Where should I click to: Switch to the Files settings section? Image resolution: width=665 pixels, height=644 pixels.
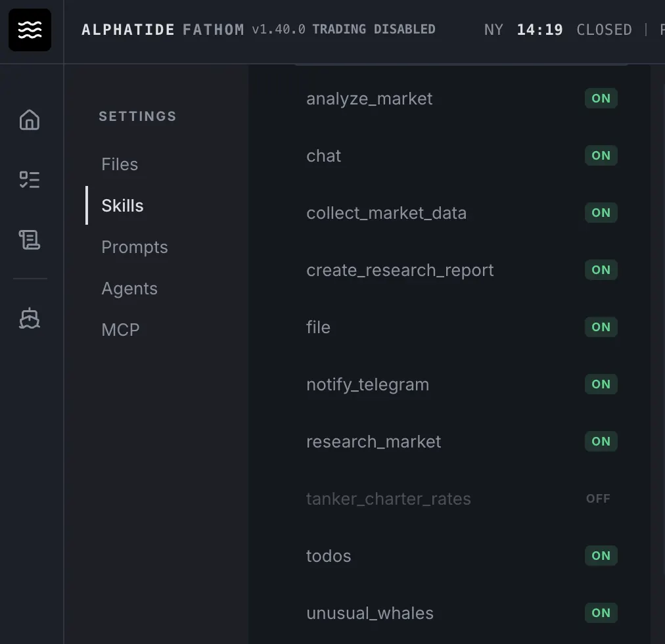(120, 164)
